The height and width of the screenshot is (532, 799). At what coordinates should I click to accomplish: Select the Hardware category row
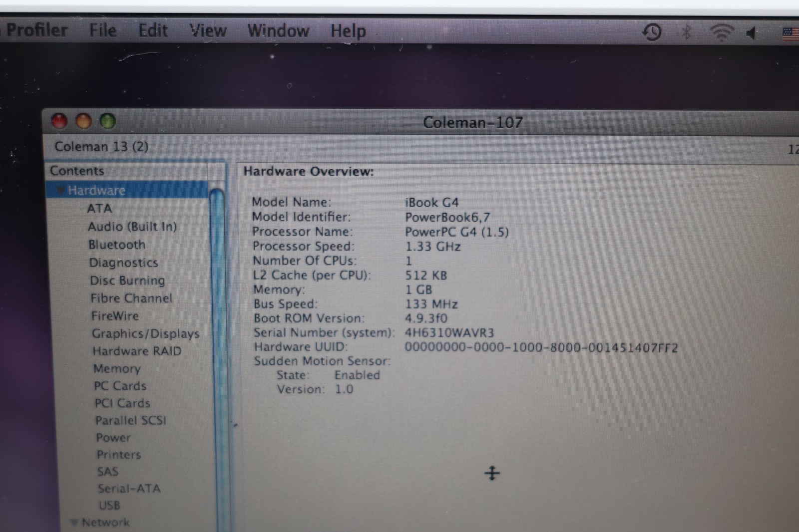(x=127, y=190)
